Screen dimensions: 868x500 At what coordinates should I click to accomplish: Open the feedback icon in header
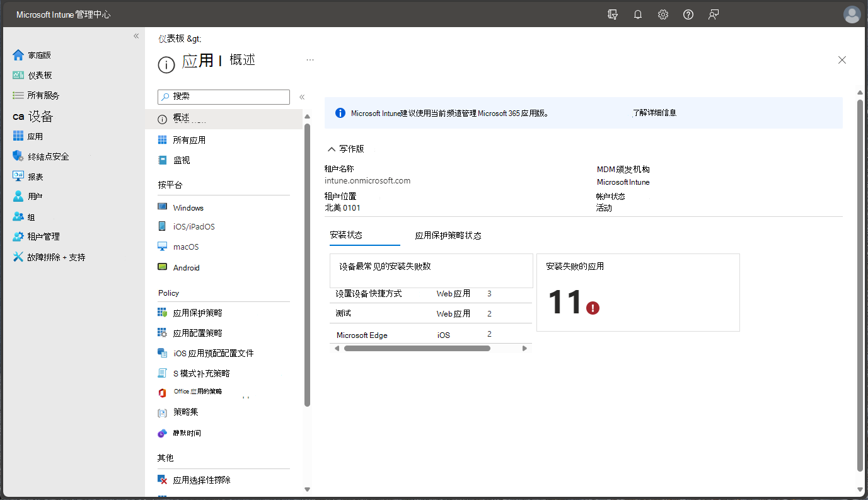(713, 15)
